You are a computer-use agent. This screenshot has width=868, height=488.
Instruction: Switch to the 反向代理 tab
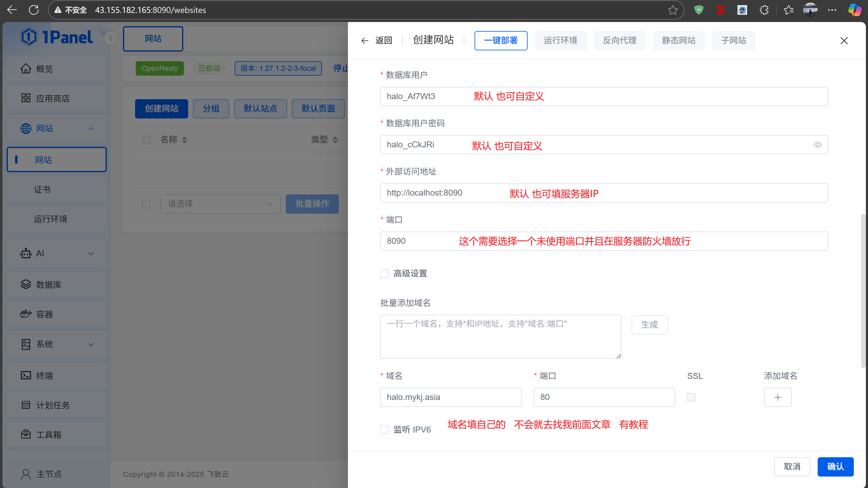[619, 40]
